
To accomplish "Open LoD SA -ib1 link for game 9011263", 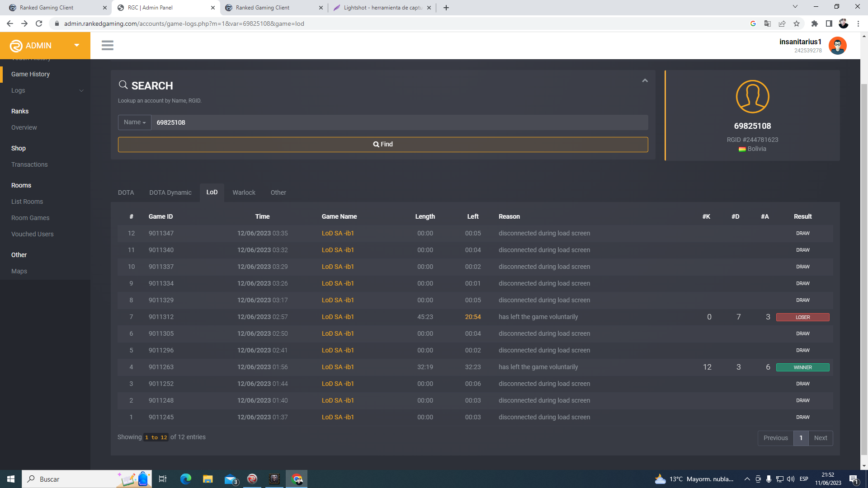I will coord(338,367).
